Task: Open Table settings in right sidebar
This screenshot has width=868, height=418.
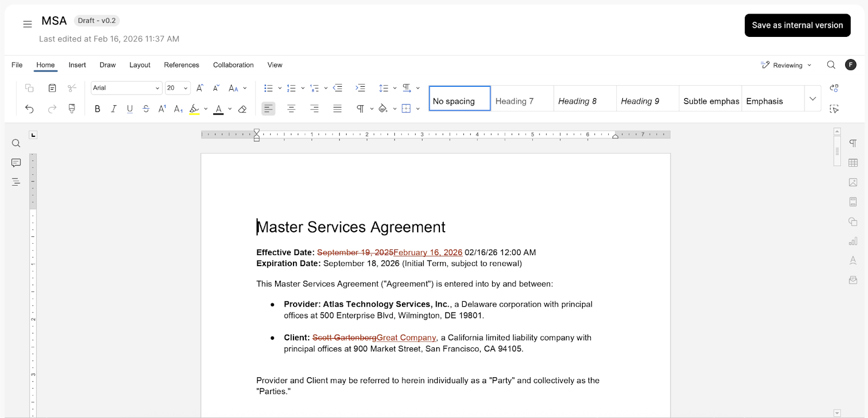Action: point(853,163)
